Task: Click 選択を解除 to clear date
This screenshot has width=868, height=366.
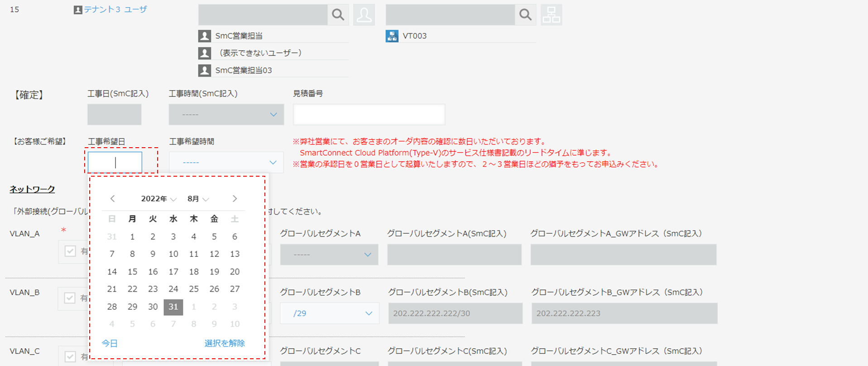Action: (225, 343)
